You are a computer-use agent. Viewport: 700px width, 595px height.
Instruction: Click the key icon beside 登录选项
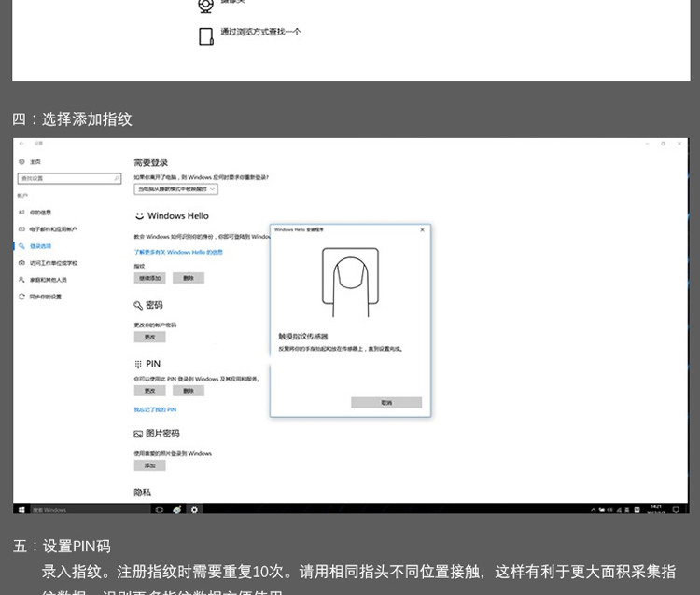pyautogui.click(x=21, y=246)
